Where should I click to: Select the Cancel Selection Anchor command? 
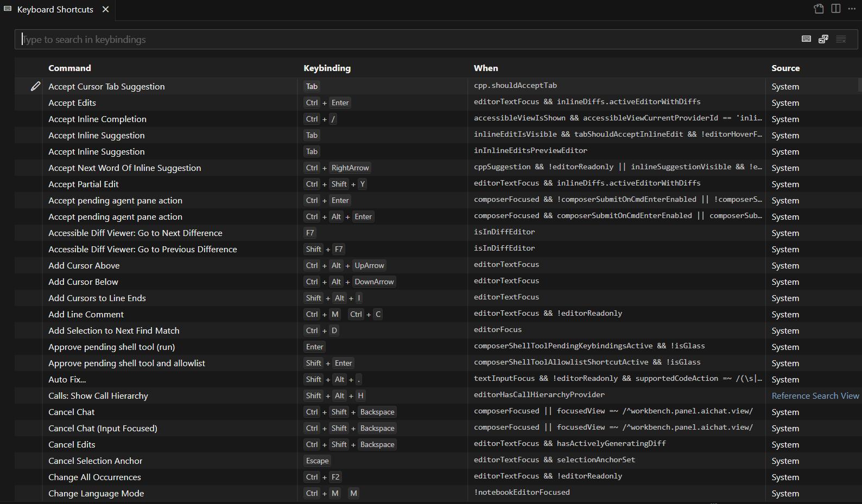(x=95, y=461)
